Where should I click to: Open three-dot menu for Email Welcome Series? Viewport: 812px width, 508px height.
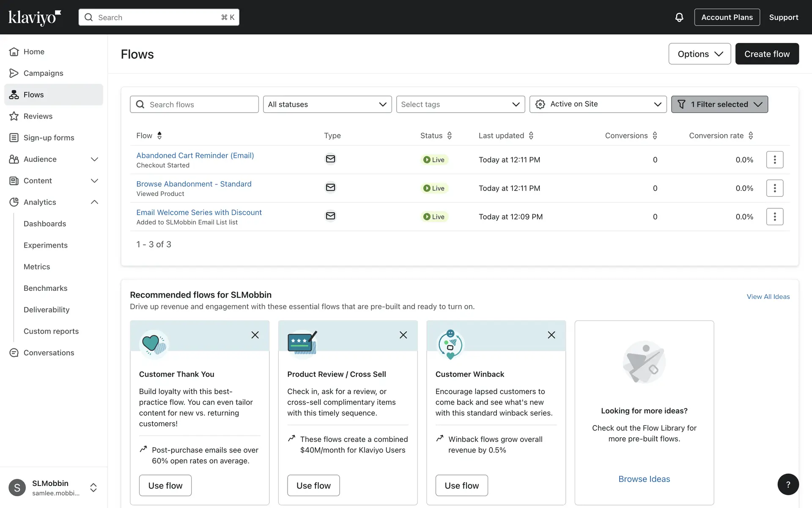[774, 217]
